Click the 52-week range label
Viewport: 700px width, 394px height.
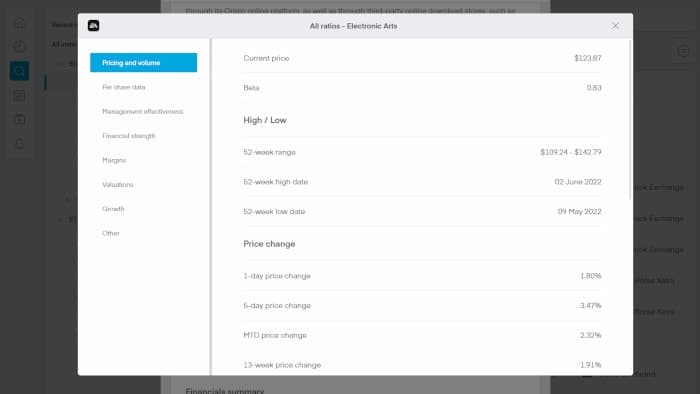269,152
